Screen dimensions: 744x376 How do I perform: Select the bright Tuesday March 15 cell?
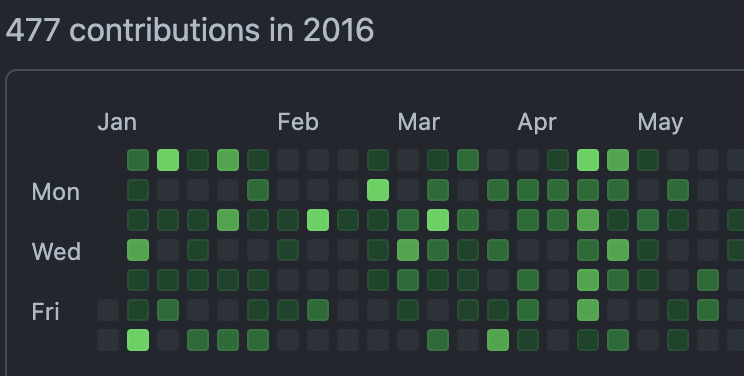coord(438,220)
